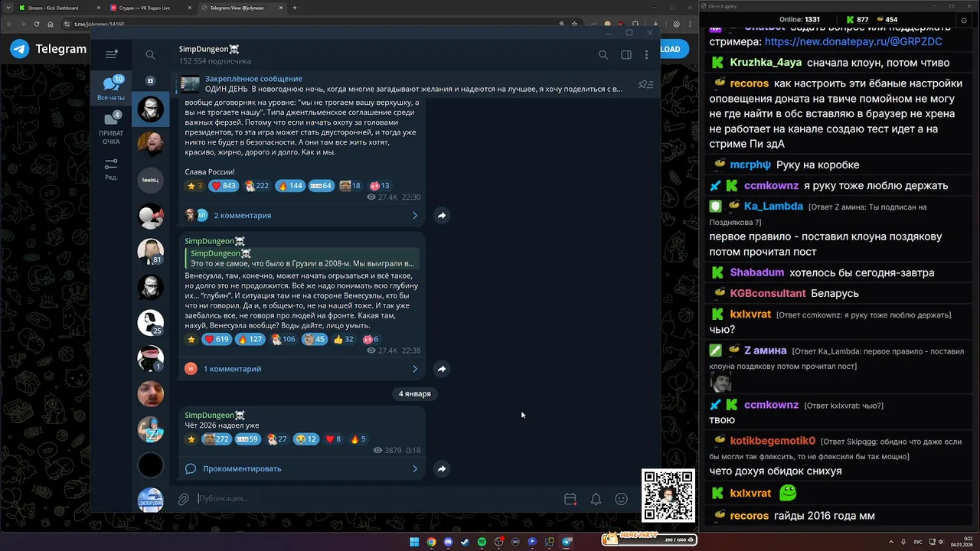
Task: Share the post with 1 комментарий
Action: pyautogui.click(x=442, y=369)
